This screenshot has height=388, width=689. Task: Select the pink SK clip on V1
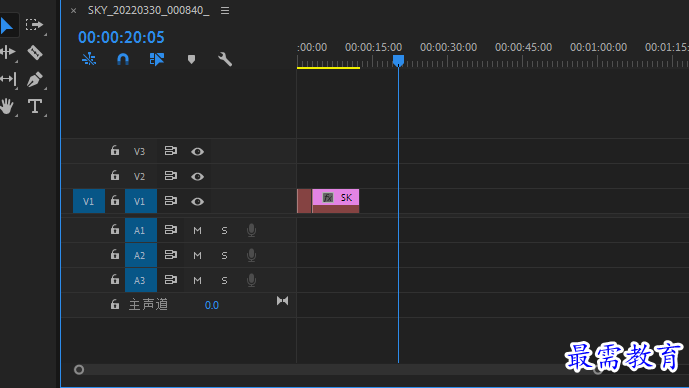[336, 201]
